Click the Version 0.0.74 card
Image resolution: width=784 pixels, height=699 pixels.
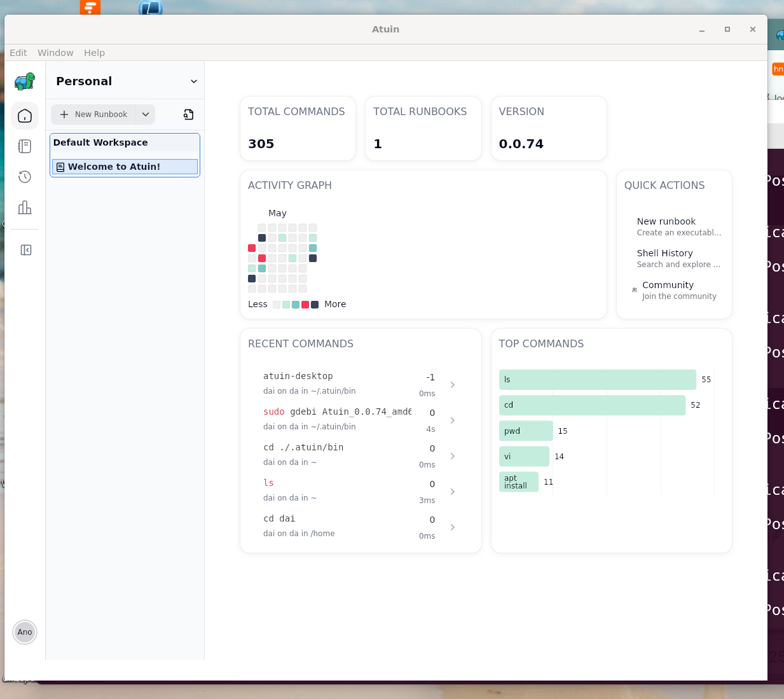tap(549, 128)
